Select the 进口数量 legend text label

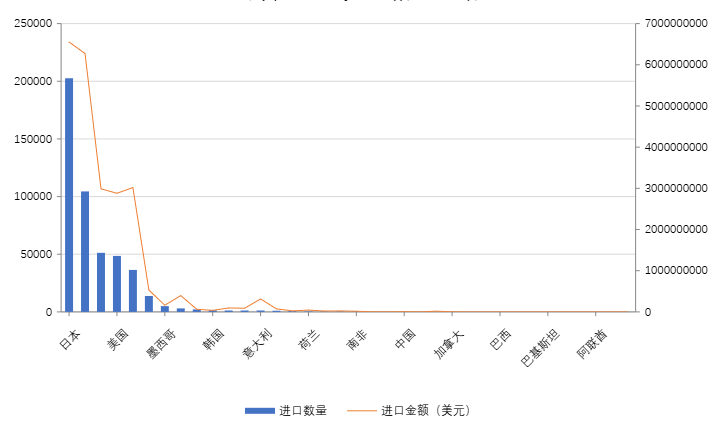[303, 410]
